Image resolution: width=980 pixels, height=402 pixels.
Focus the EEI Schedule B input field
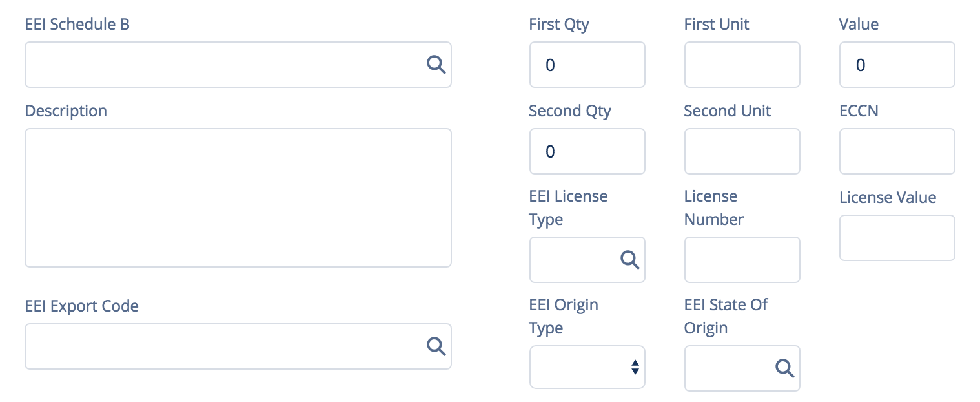(238, 65)
